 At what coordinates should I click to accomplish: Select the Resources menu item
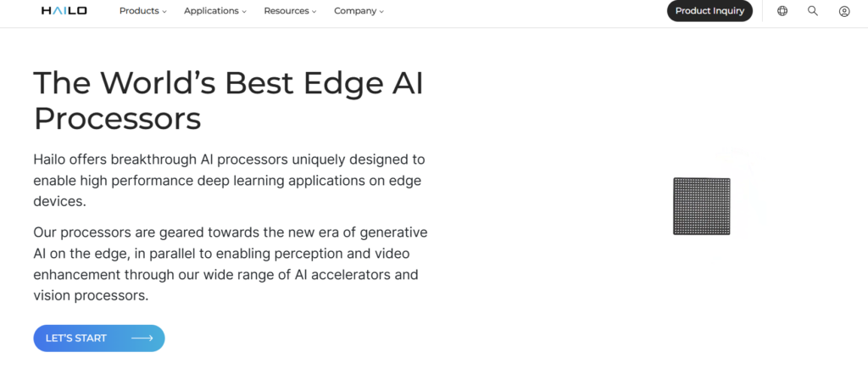pyautogui.click(x=285, y=11)
